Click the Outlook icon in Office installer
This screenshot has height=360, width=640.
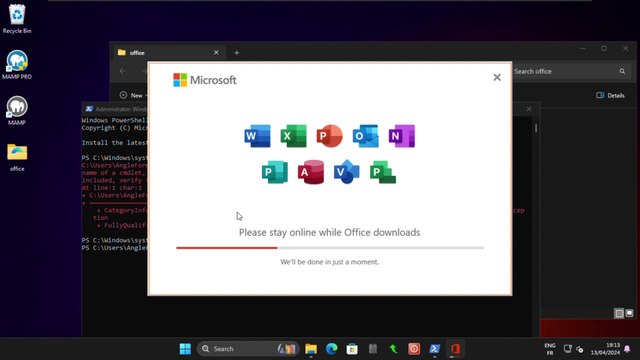click(365, 136)
